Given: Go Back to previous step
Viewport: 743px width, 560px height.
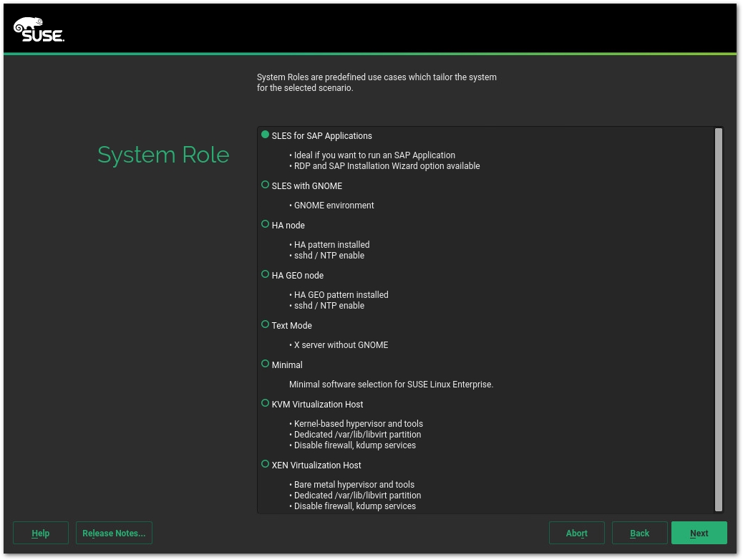Looking at the screenshot, I should coord(640,534).
